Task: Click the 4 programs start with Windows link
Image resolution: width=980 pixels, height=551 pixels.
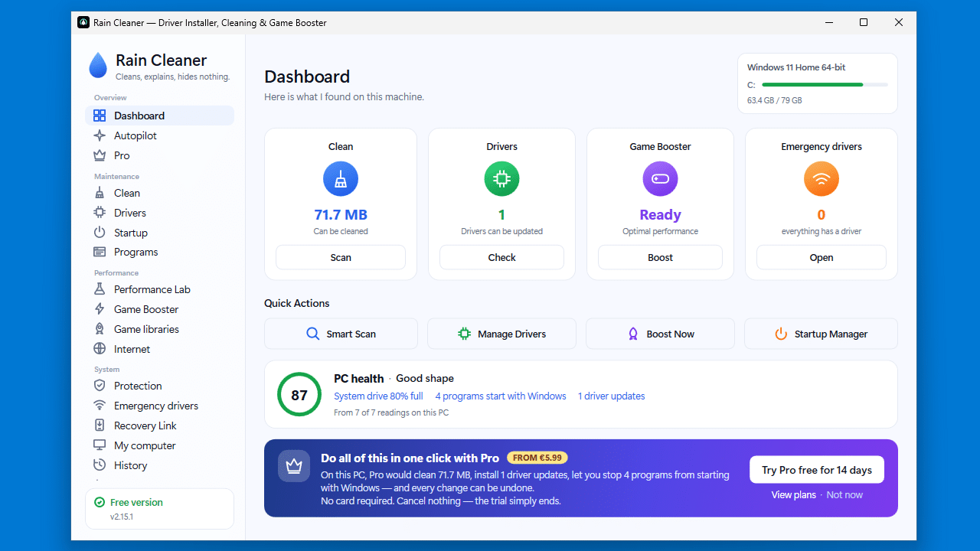Action: click(x=501, y=396)
